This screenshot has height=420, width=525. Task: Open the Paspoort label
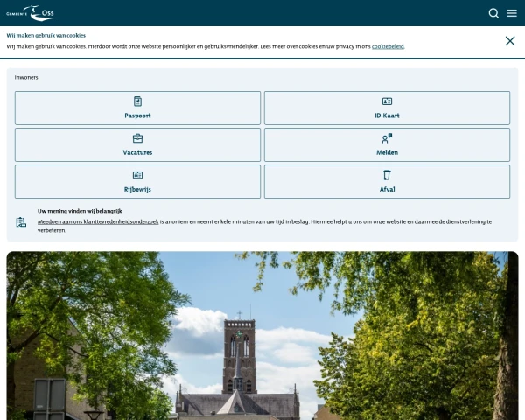pyautogui.click(x=137, y=115)
